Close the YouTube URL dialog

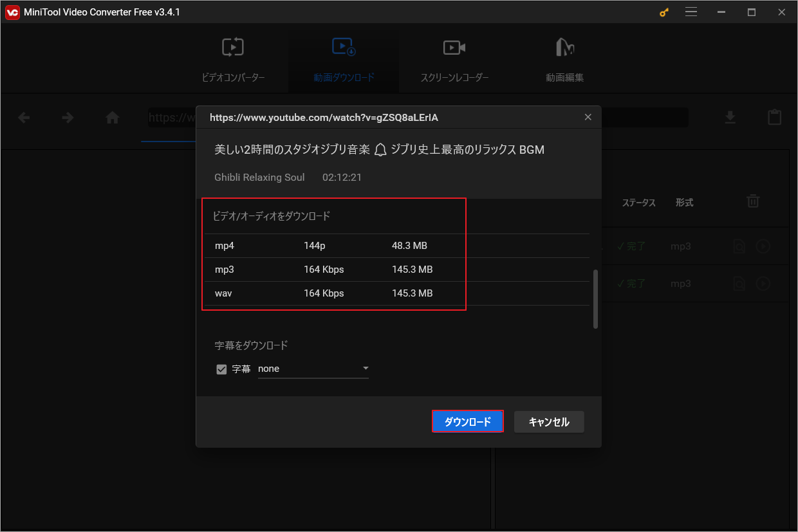pyautogui.click(x=588, y=117)
